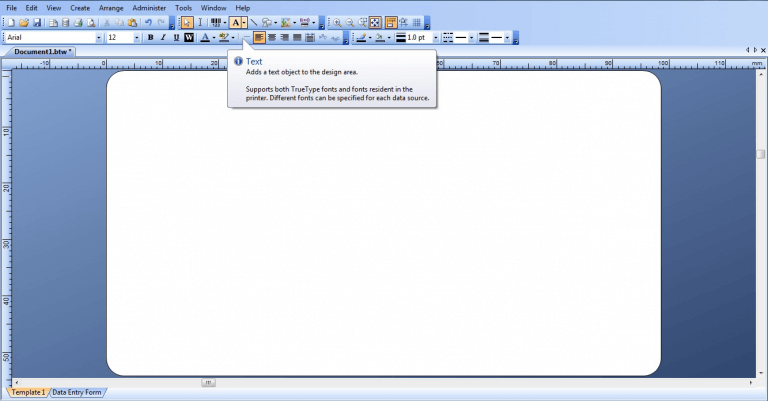Expand the font size 12 dropdown
This screenshot has height=401, width=768.
(x=137, y=38)
